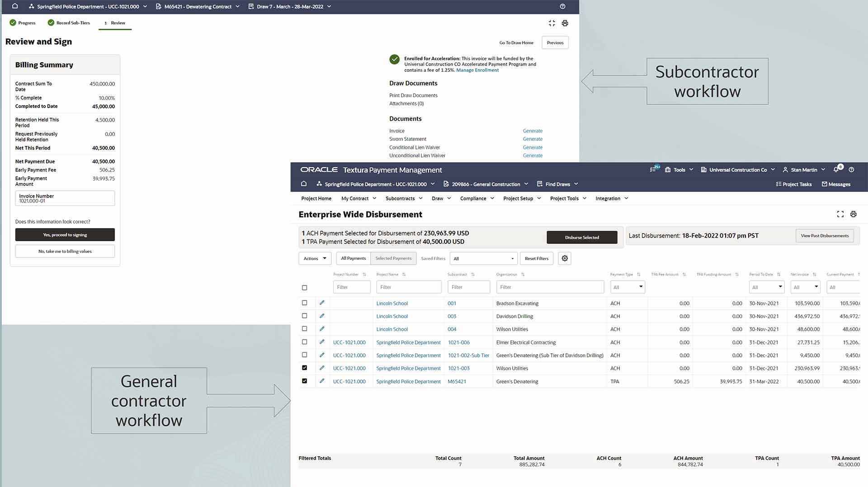Image resolution: width=868 pixels, height=487 pixels.
Task: Click the fullscreen expand icon in Disbursement header
Action: pyautogui.click(x=840, y=214)
